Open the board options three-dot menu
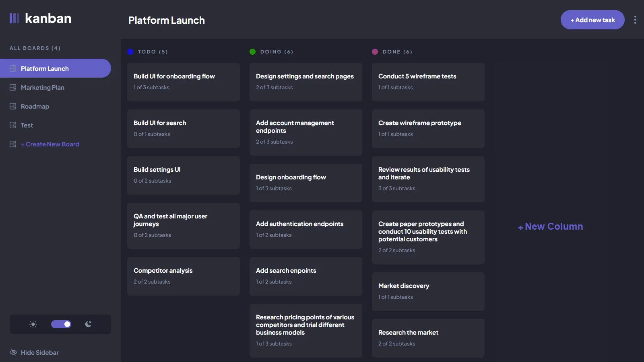Image resolution: width=644 pixels, height=362 pixels. [x=635, y=19]
